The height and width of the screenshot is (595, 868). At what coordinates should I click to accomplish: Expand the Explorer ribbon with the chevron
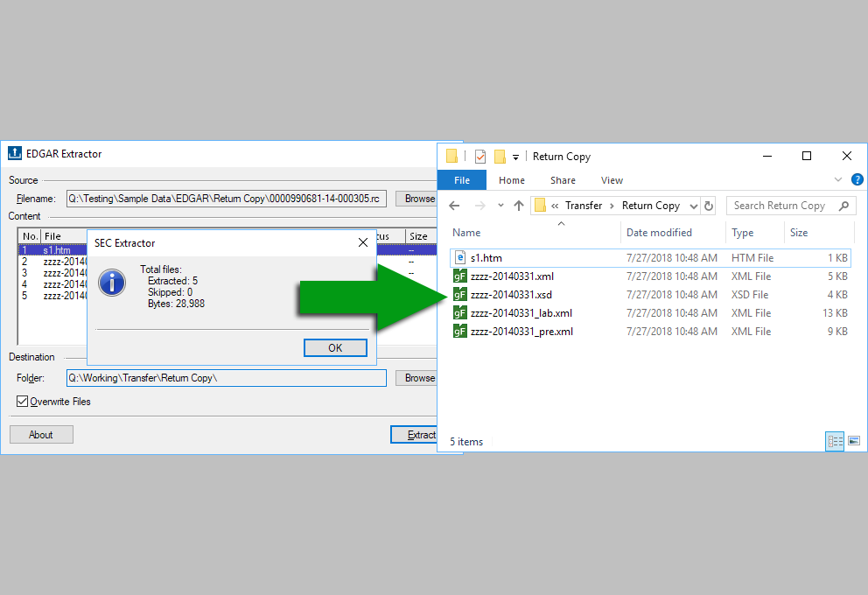click(838, 179)
